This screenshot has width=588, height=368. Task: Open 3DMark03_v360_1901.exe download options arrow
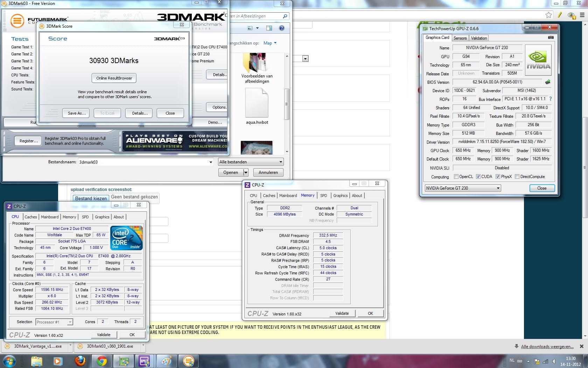143,346
